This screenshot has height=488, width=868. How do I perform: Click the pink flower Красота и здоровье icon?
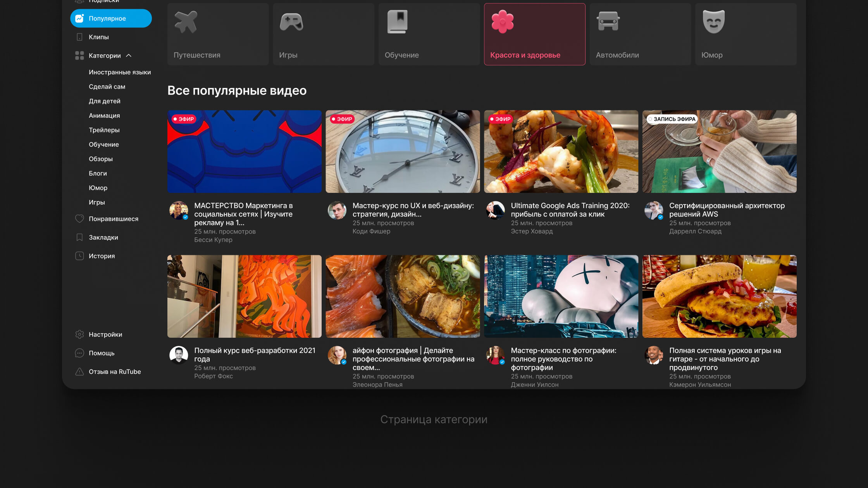(x=503, y=22)
